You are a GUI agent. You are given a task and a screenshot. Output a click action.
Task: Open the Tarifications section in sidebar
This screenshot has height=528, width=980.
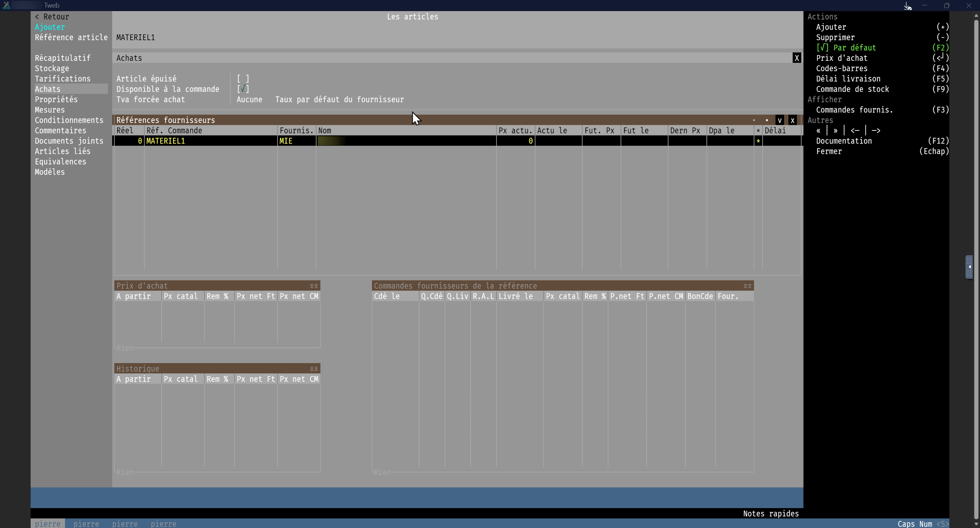(63, 79)
